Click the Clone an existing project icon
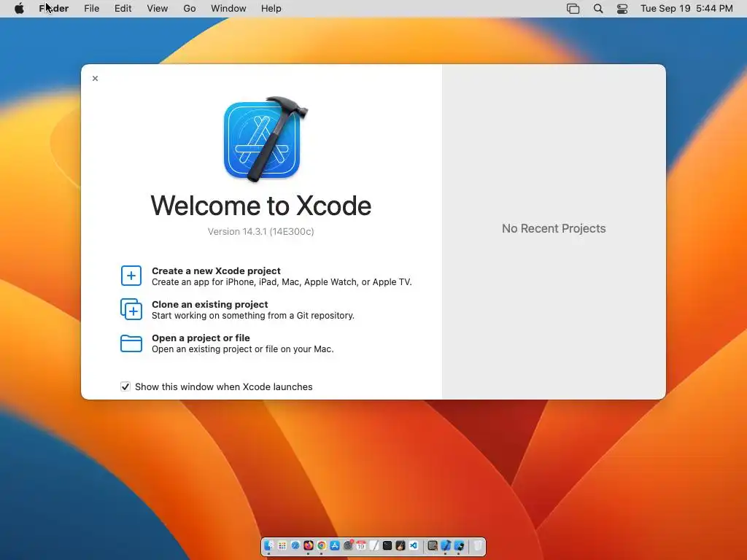 (131, 309)
